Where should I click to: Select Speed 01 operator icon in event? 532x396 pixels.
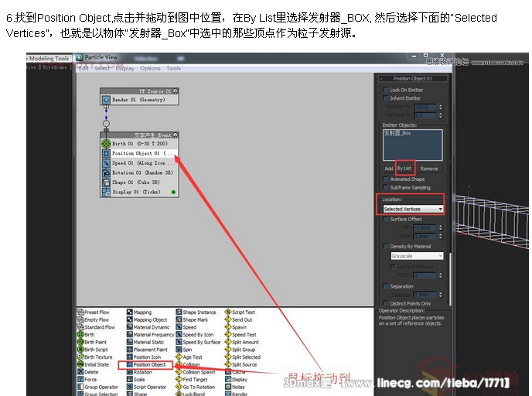(x=106, y=163)
